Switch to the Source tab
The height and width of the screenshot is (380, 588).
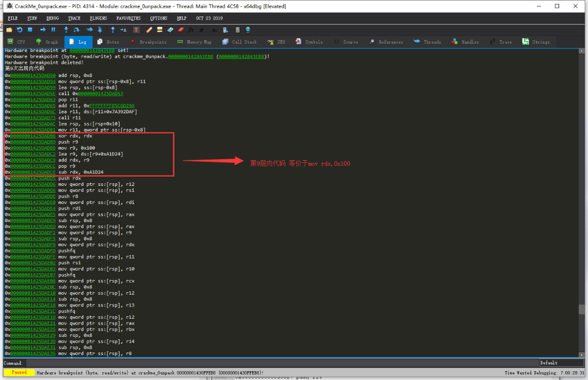(x=346, y=42)
